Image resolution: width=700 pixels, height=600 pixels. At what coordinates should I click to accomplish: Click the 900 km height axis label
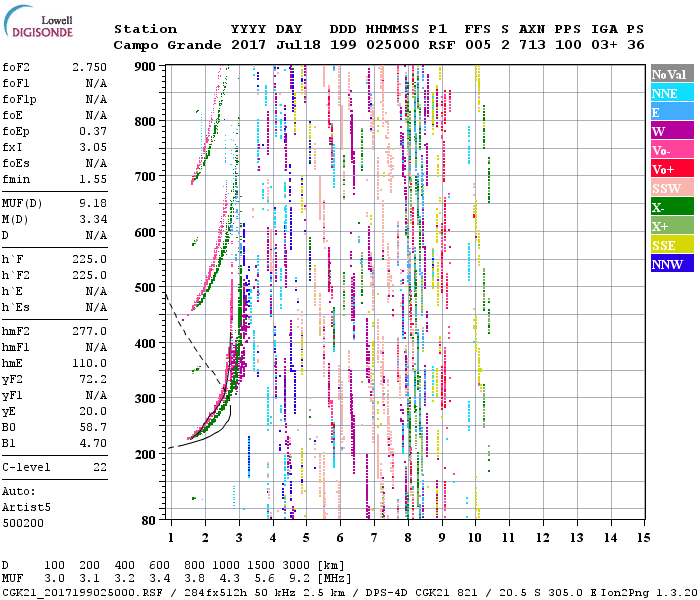[x=145, y=67]
